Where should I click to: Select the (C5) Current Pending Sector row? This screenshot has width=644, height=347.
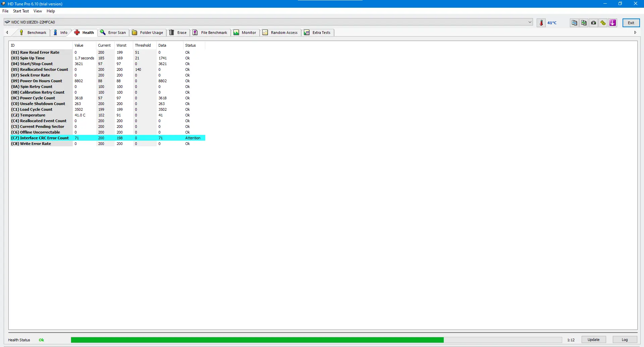(107, 127)
